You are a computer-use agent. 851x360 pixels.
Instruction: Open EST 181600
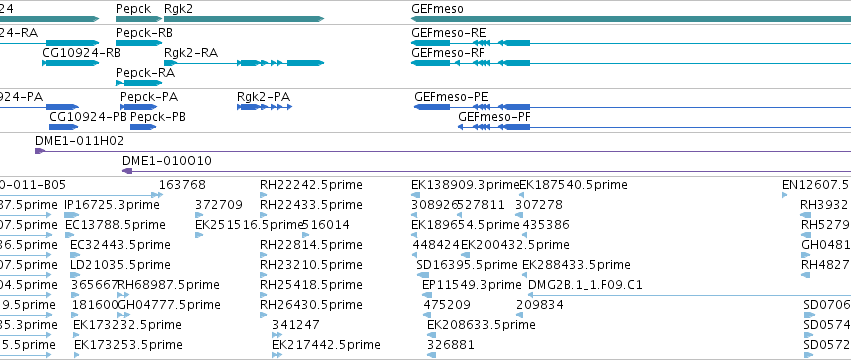[x=96, y=305]
